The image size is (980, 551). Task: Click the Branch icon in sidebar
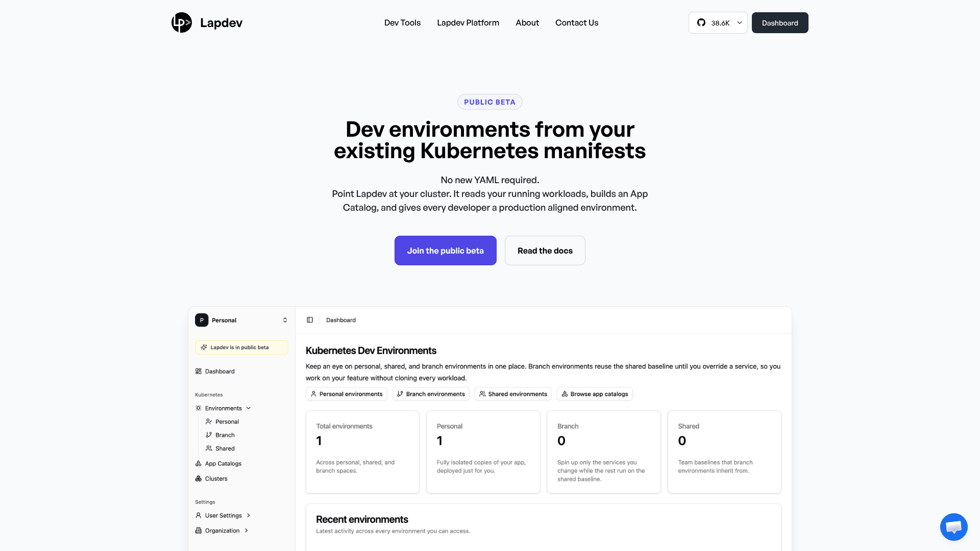pos(209,435)
